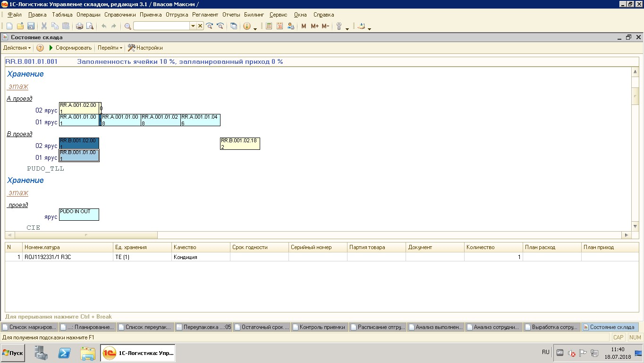Open the Приемка menu
Viewport: 644px width, 363px height.
coord(151,15)
